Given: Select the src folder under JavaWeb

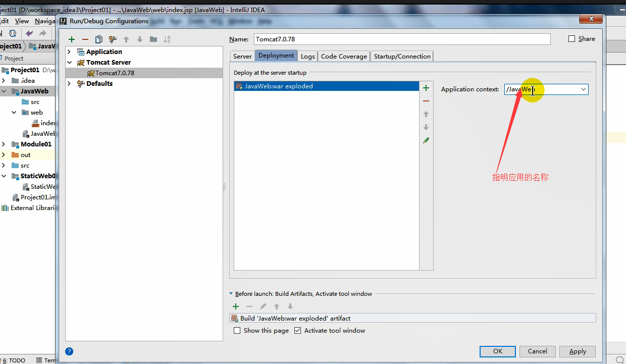Looking at the screenshot, I should pos(35,102).
